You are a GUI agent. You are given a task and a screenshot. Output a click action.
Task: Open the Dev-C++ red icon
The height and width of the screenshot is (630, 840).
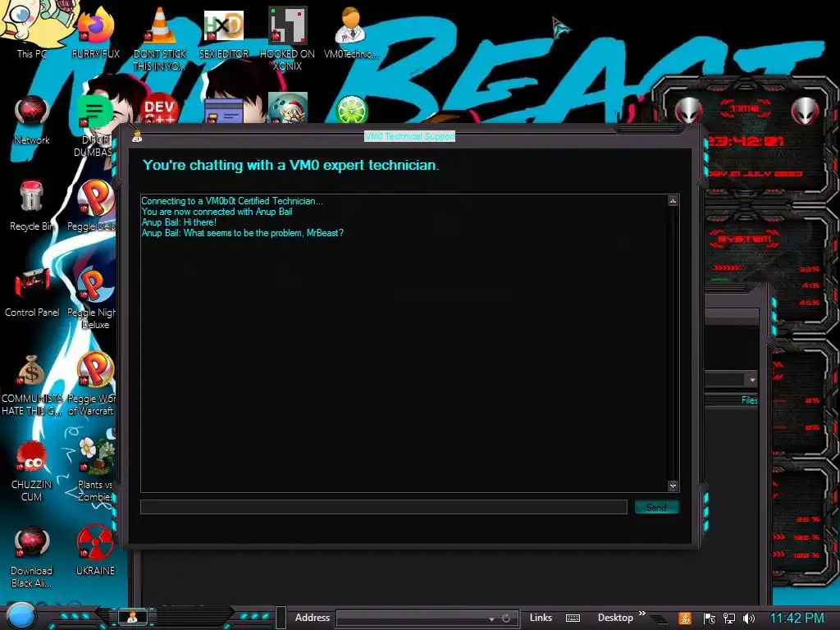point(159,110)
